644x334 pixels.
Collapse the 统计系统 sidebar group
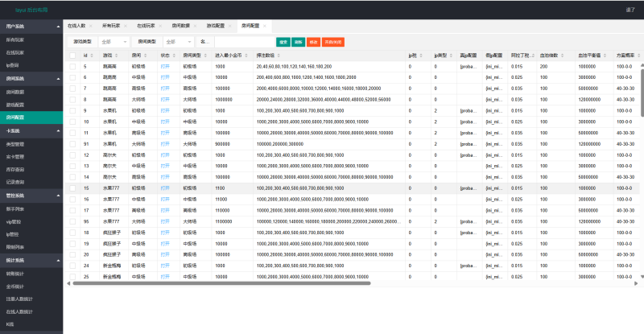pos(31,261)
